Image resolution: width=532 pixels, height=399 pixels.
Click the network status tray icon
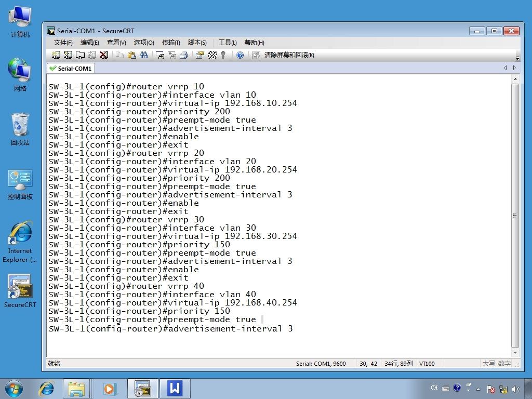tap(503, 389)
